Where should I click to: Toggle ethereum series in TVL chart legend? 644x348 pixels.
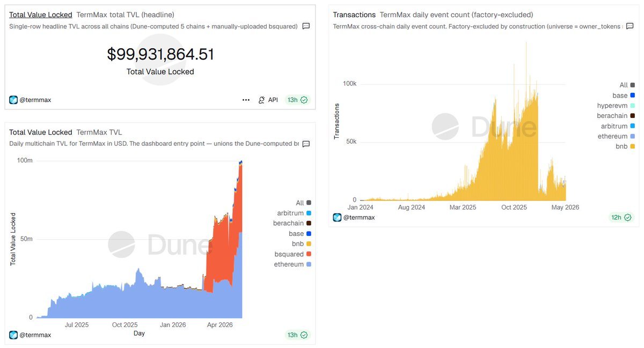tap(293, 264)
